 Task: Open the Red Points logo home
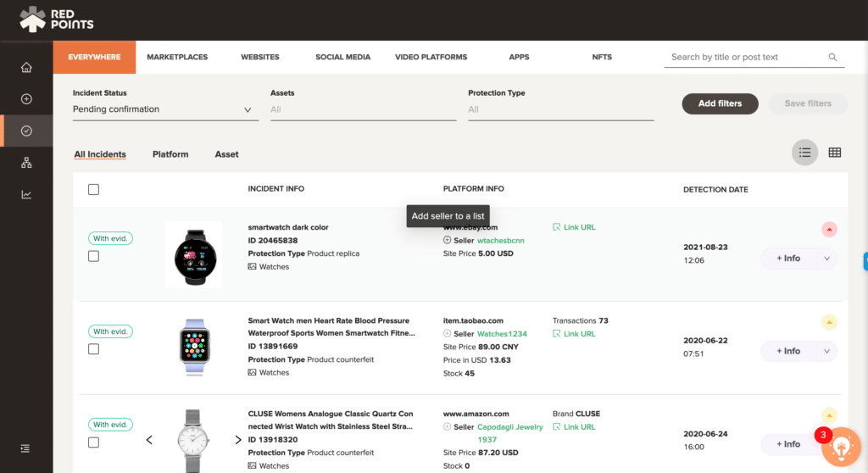click(x=57, y=19)
